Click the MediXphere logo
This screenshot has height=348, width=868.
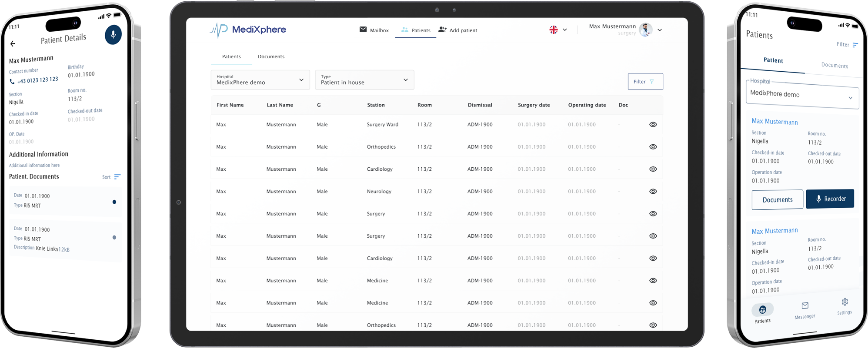[x=248, y=30]
